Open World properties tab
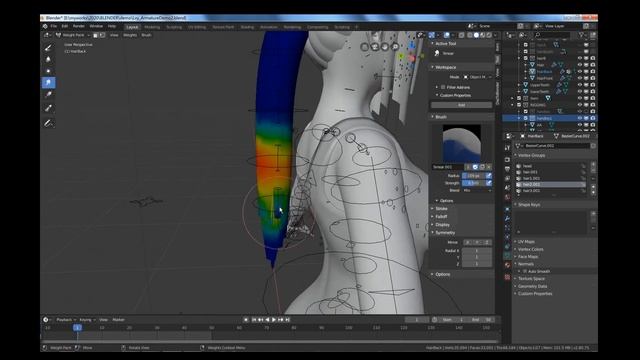Image resolution: width=640 pixels, height=360 pixels. coord(507,197)
